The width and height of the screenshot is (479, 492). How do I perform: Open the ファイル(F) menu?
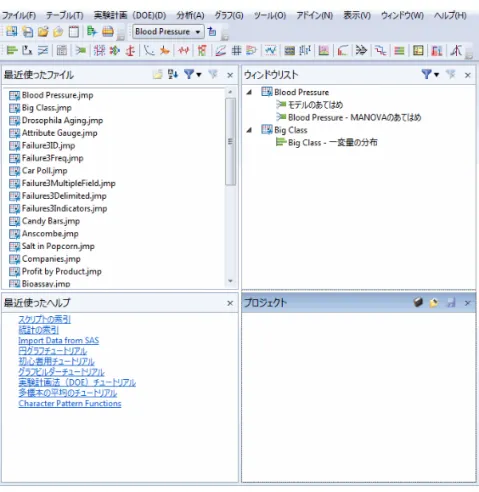point(19,15)
